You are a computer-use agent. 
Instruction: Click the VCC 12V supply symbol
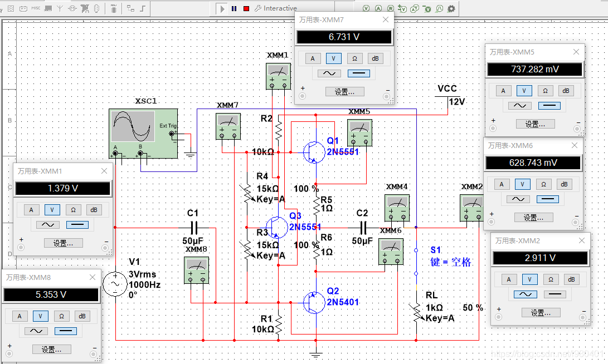tap(448, 96)
